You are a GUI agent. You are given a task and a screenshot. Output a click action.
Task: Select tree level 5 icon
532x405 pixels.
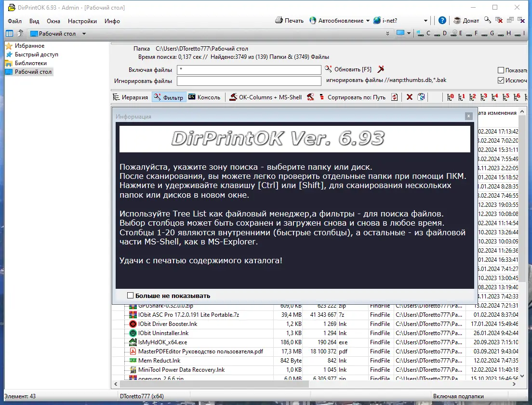click(x=506, y=97)
